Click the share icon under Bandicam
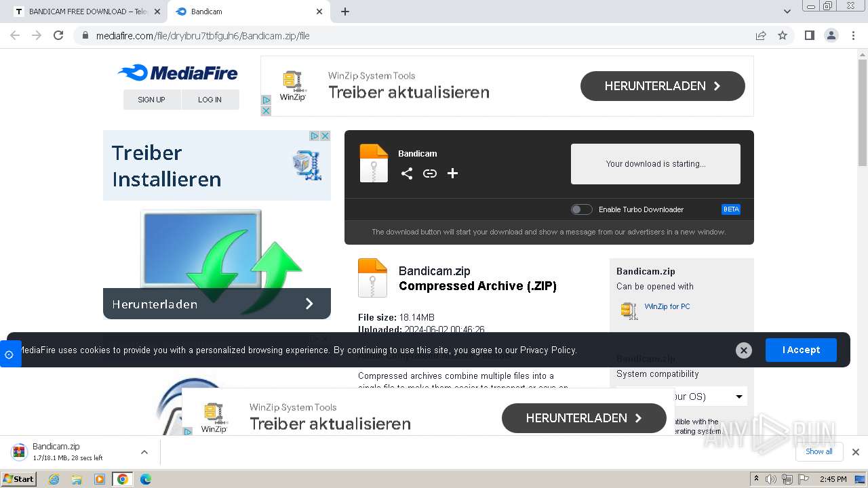 click(x=406, y=174)
